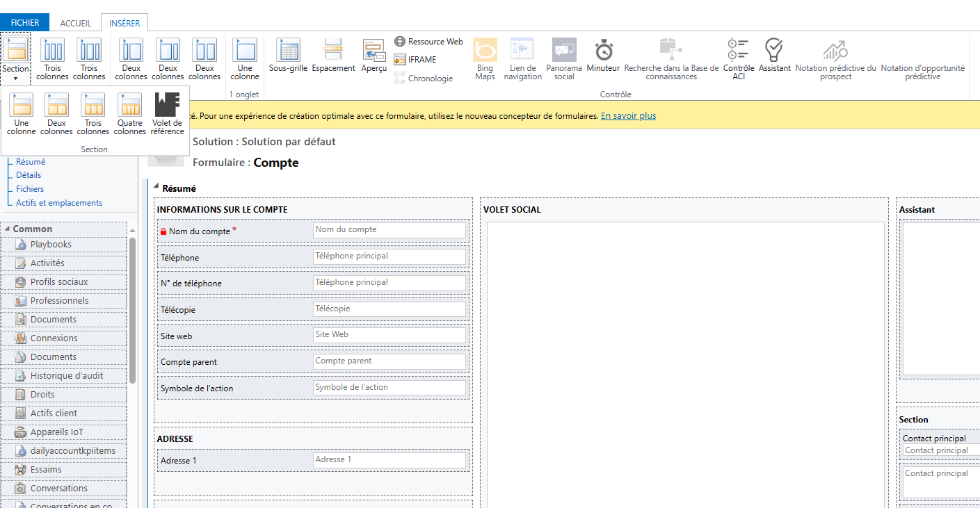
Task: Choose the Quatre colonnes section layout
Action: click(130, 114)
